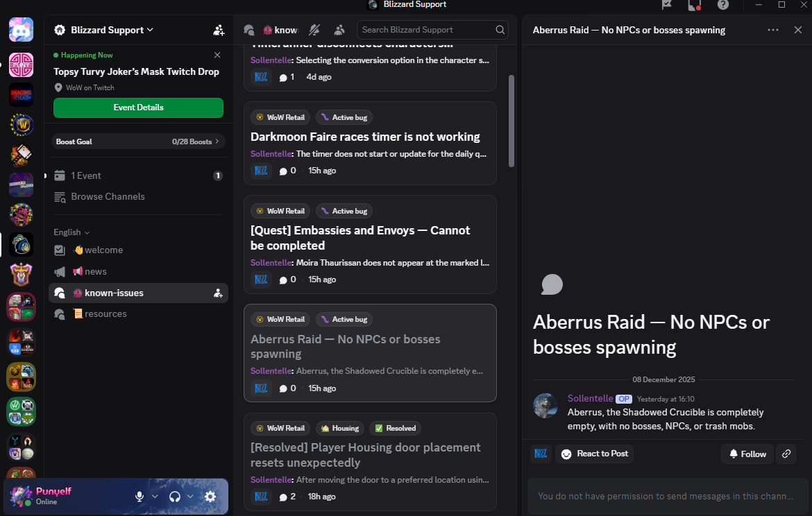Open Boost Goal 0/28 Boosts details
The height and width of the screenshot is (516, 812).
[x=138, y=141]
